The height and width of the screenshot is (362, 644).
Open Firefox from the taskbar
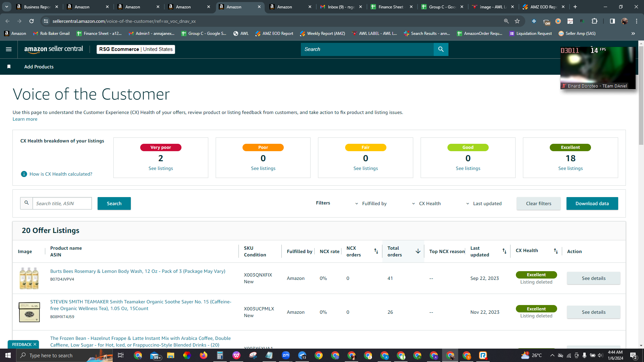(203, 355)
